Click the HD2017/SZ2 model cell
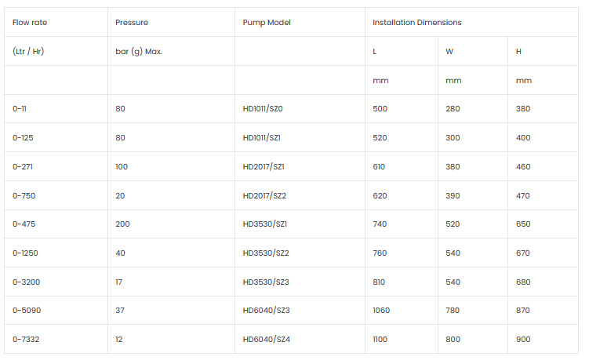The width and height of the screenshot is (589, 364). click(264, 195)
